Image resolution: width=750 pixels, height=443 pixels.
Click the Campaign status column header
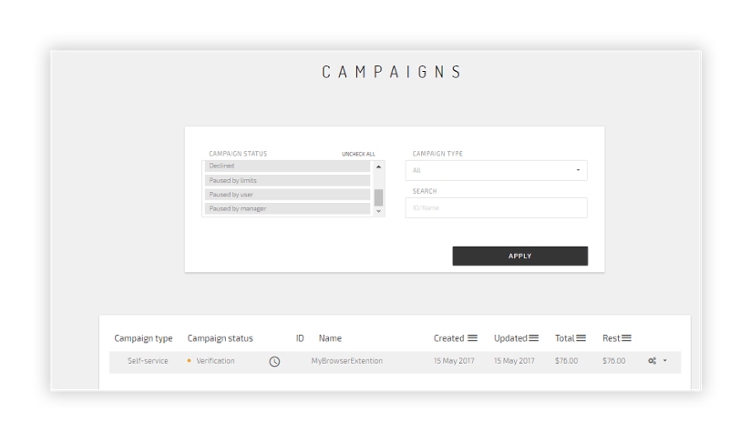[220, 338]
